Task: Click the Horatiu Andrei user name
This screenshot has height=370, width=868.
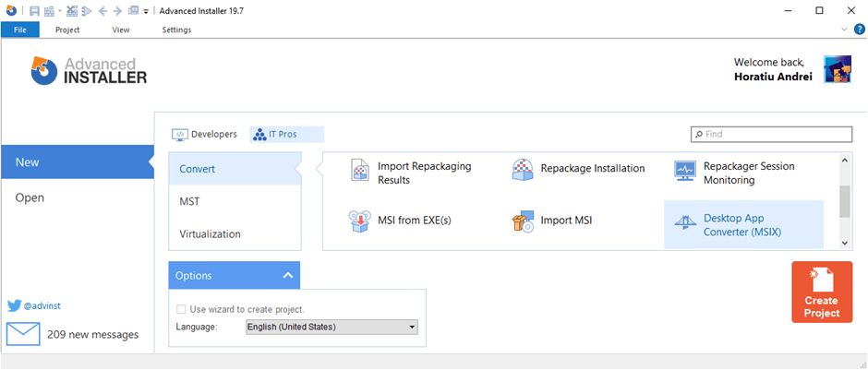Action: tap(773, 77)
